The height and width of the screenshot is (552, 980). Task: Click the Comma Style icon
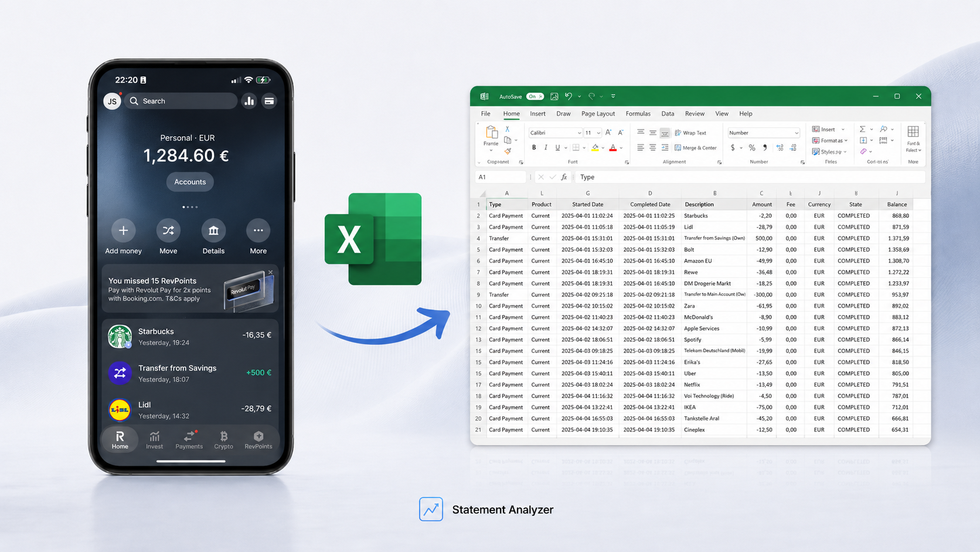coord(765,148)
